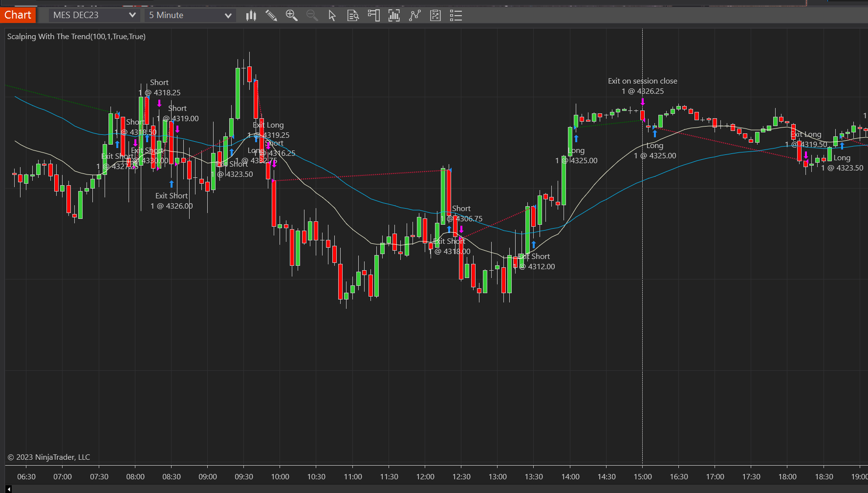Click the 15:00 time axis label
The height and width of the screenshot is (493, 868).
point(643,477)
